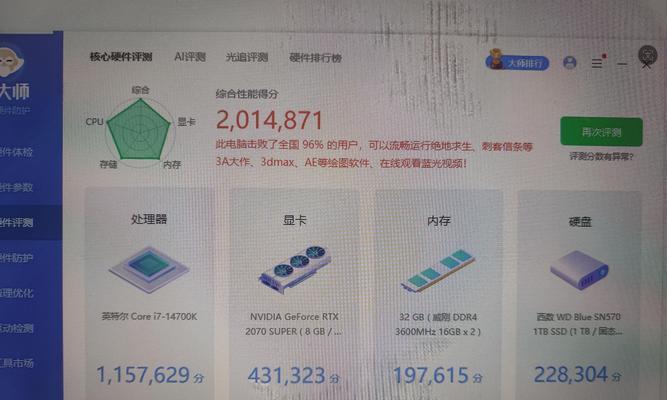Click the total score 2,014,871
The image size is (667, 400).
tap(270, 120)
